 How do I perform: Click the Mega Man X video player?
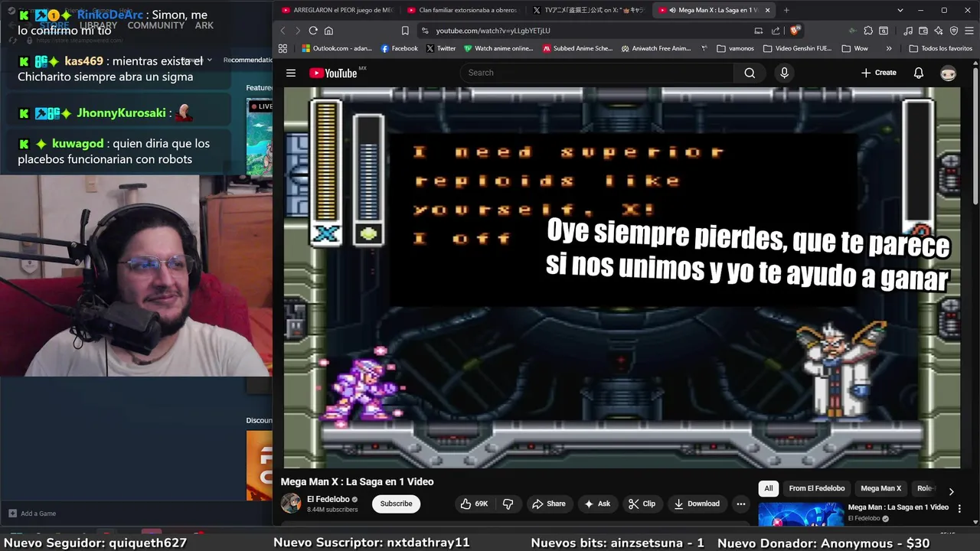tap(622, 277)
